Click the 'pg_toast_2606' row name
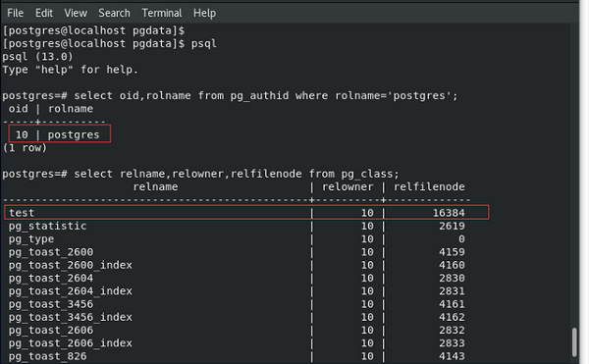Image resolution: width=589 pixels, height=364 pixels. (x=51, y=330)
